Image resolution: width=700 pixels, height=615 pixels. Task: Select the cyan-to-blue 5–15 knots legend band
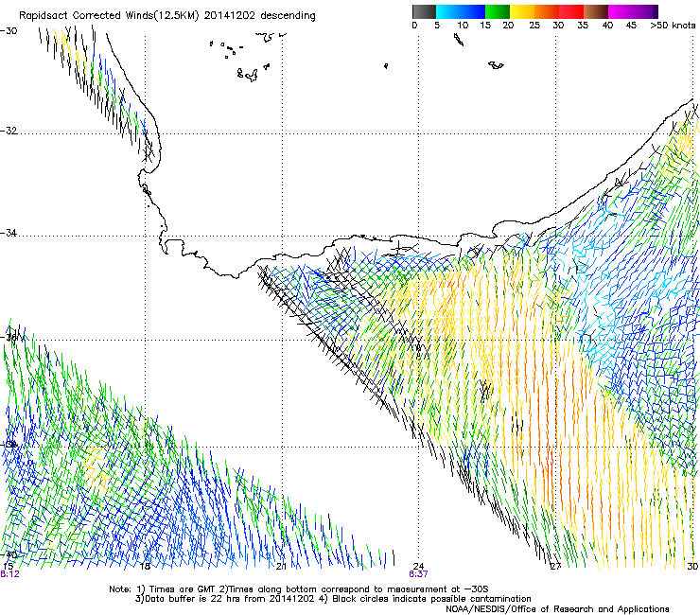[x=461, y=11]
